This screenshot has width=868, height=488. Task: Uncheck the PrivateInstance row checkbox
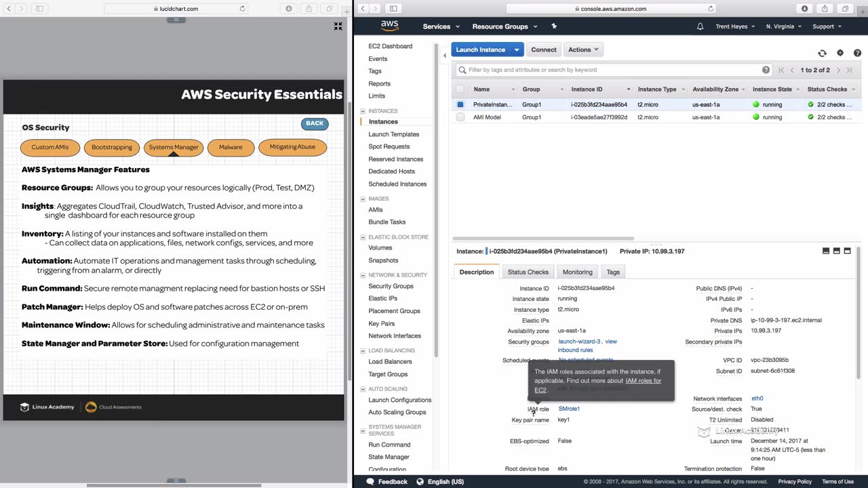[x=460, y=104]
